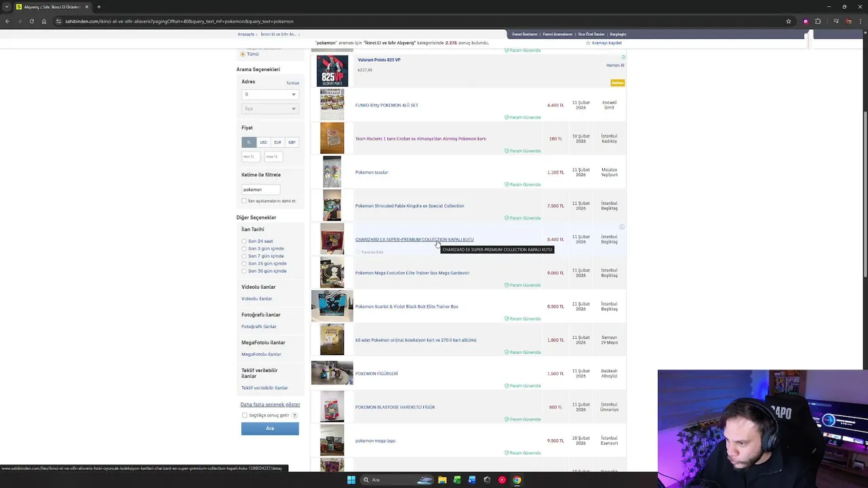Viewport: 868px width, 488px height.
Task: Open Karşılaştır menu item
Action: (618, 34)
